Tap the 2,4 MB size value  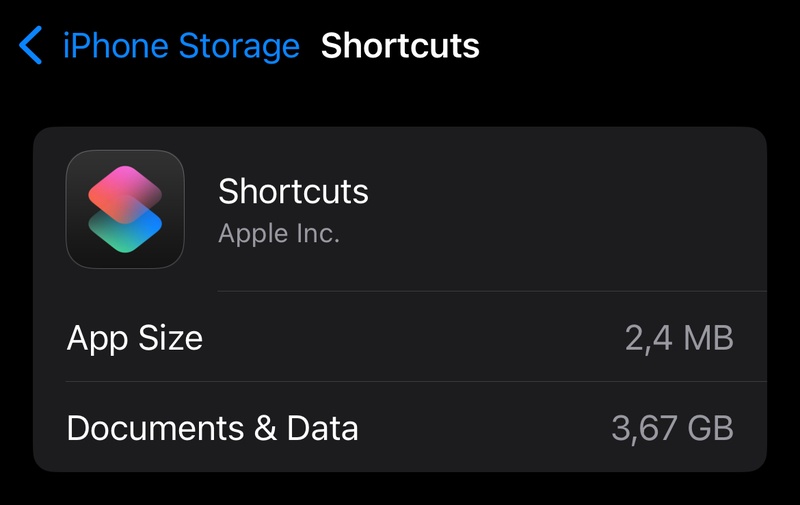pos(679,338)
